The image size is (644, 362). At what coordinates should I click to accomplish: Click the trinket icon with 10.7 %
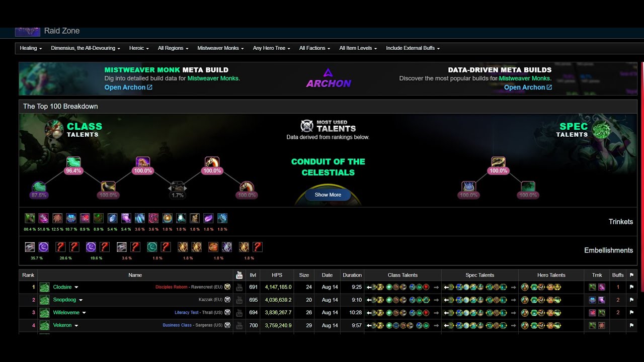click(x=71, y=218)
